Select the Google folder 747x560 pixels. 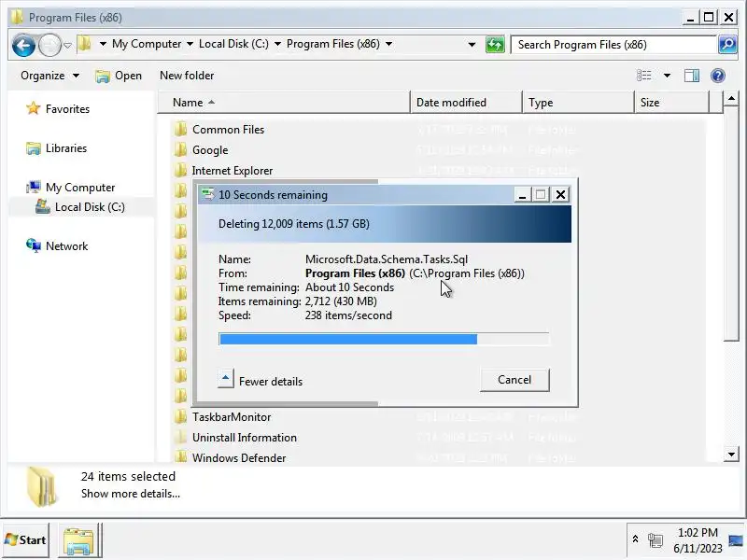point(210,150)
